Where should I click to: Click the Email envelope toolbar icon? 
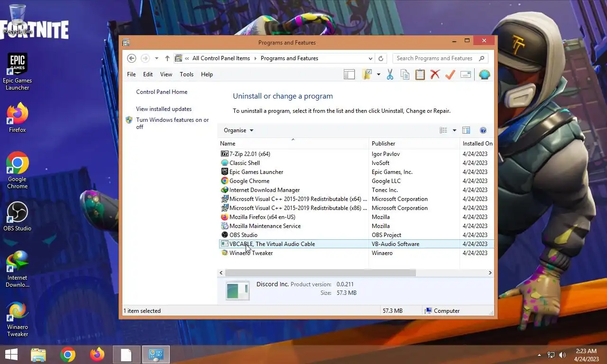pos(466,74)
